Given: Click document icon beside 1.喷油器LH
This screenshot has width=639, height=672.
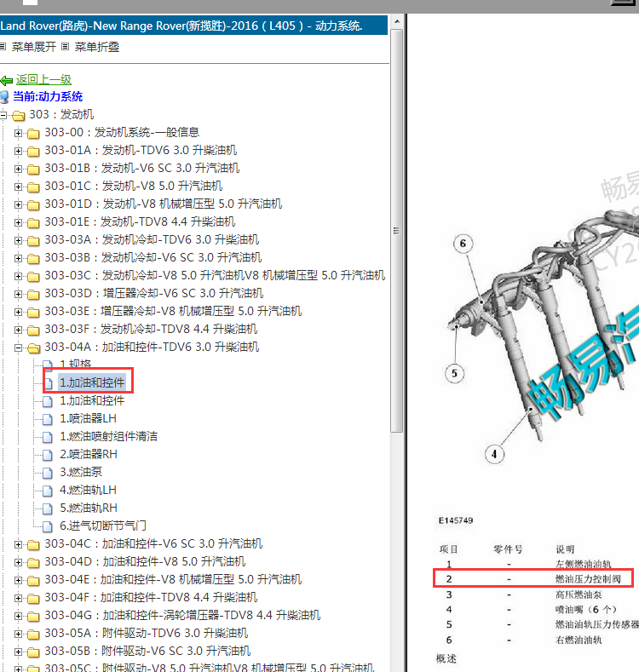Looking at the screenshot, I should 48,419.
